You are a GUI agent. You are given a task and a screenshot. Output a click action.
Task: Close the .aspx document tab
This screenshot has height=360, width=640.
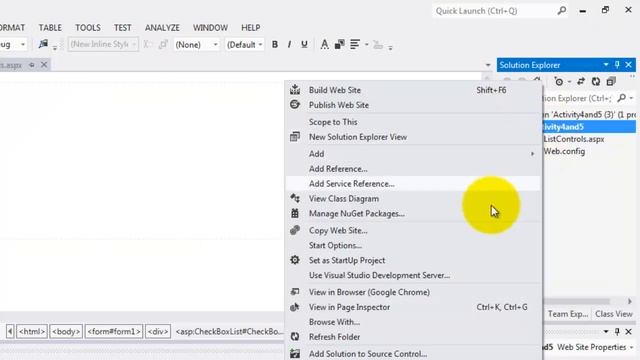[44, 65]
